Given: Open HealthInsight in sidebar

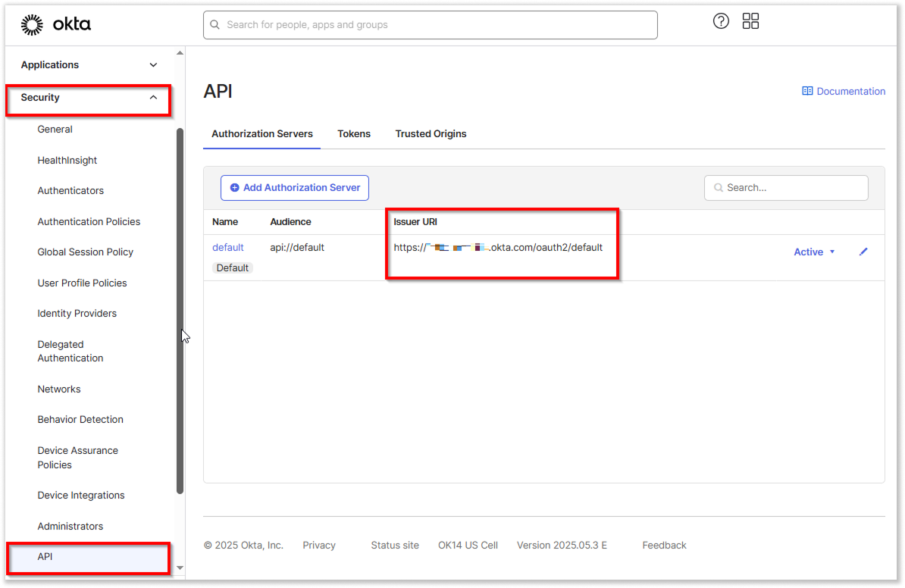Looking at the screenshot, I should tap(67, 161).
